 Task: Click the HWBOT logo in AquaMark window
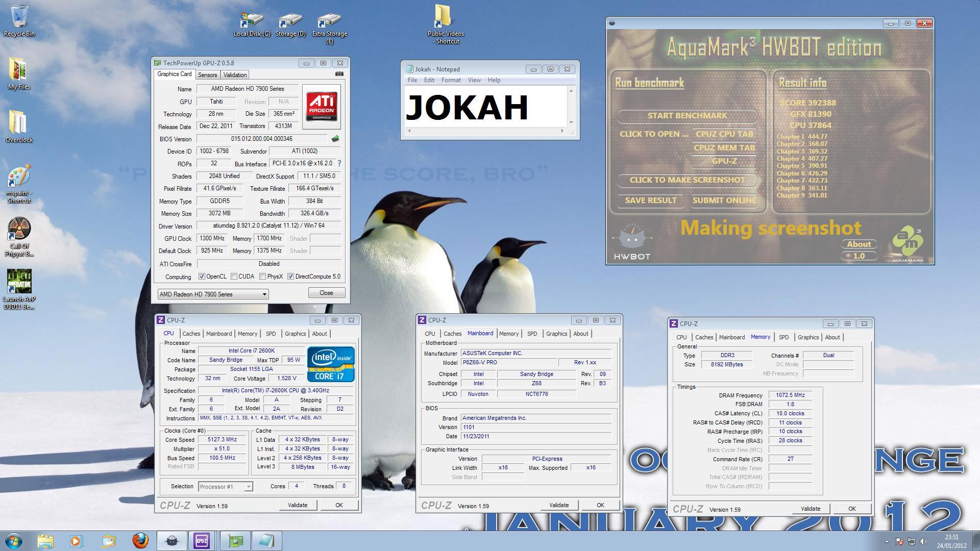pyautogui.click(x=632, y=242)
